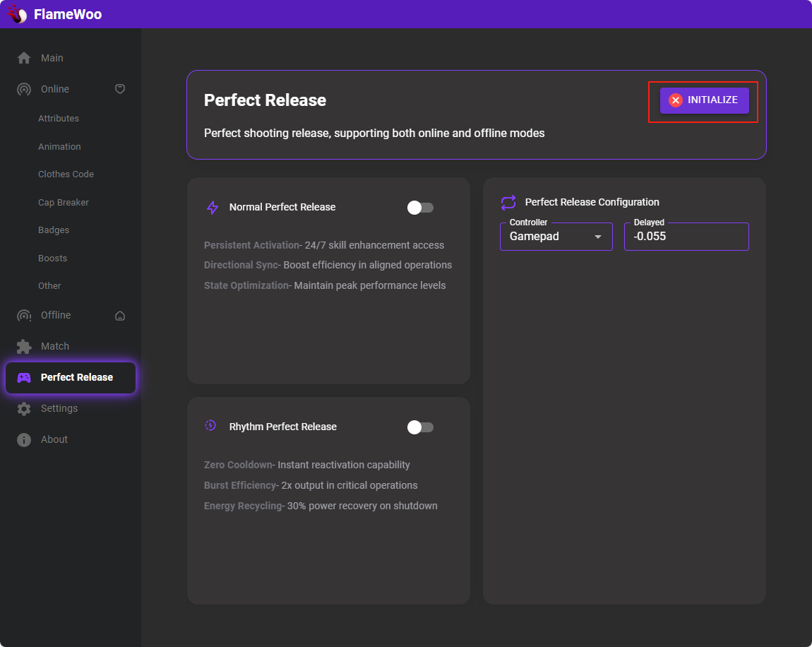The width and height of the screenshot is (812, 647).
Task: Click the red X icon in Initialize button
Action: tap(675, 100)
